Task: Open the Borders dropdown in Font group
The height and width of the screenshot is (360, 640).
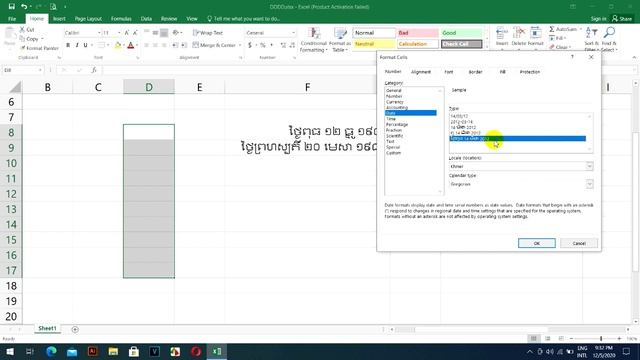Action: click(108, 45)
